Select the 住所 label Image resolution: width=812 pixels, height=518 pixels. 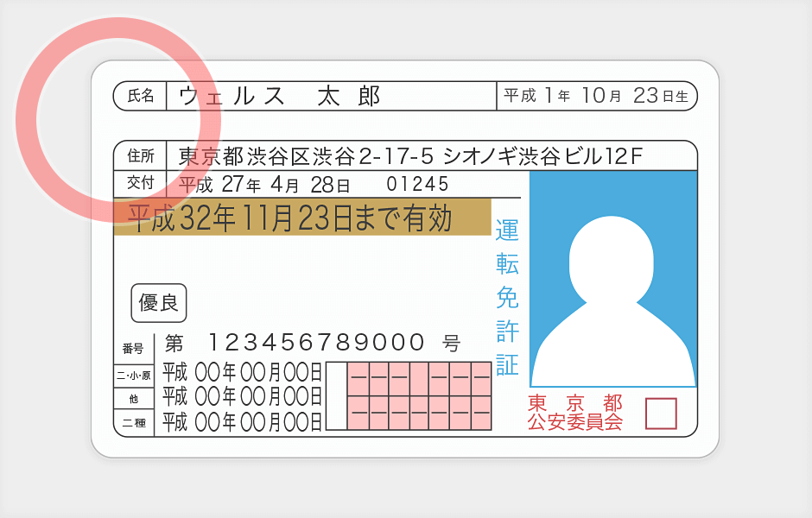(x=141, y=156)
